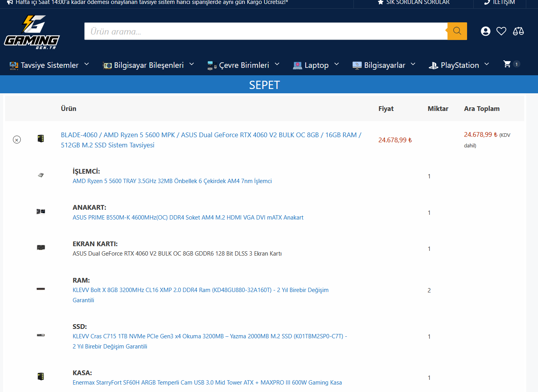This screenshot has height=392, width=538.
Task: Click the Fiyat column header
Action: [386, 109]
